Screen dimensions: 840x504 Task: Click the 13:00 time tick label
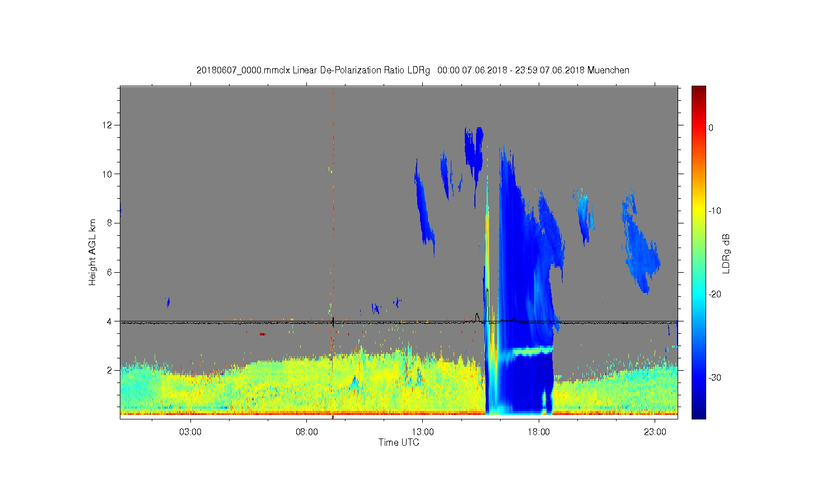(x=423, y=432)
